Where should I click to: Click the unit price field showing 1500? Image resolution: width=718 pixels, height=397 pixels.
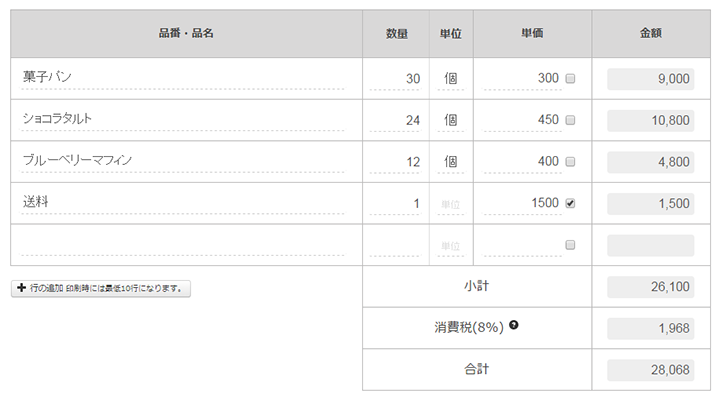(522, 203)
